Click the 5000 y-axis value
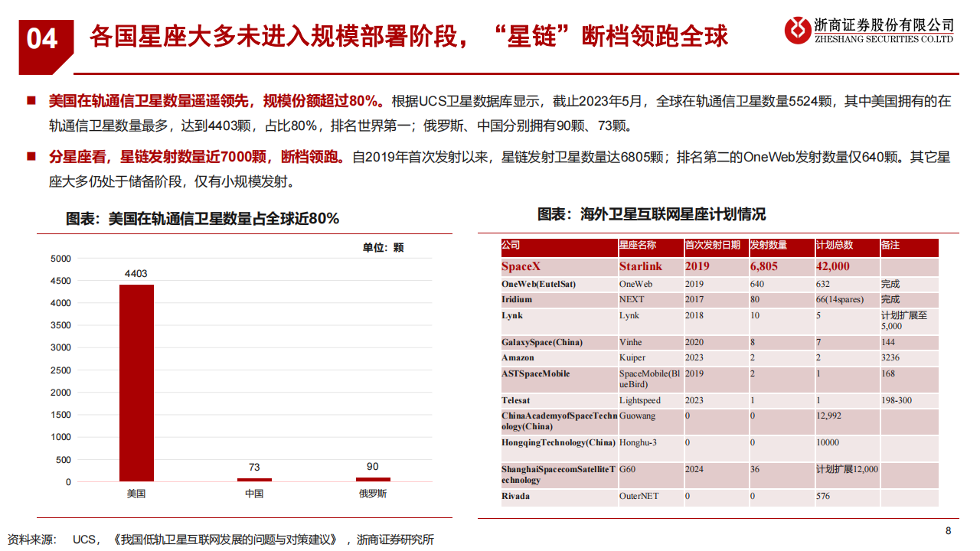The image size is (980, 551). coord(60,259)
